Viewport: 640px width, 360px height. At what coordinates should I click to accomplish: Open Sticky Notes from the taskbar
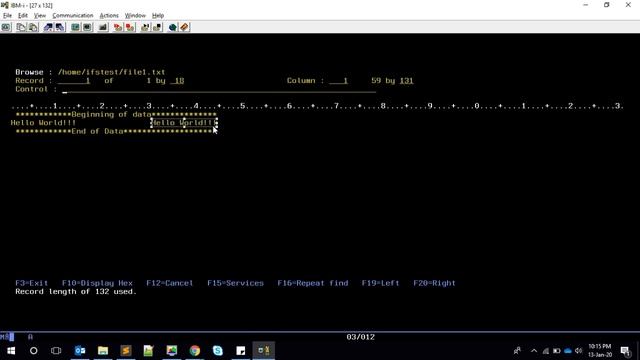tap(240, 350)
